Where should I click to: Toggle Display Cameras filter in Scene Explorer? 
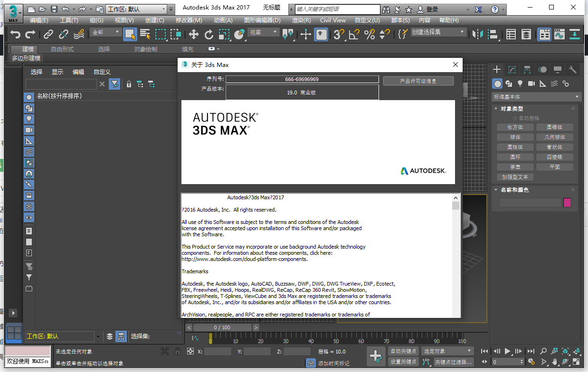point(29,130)
